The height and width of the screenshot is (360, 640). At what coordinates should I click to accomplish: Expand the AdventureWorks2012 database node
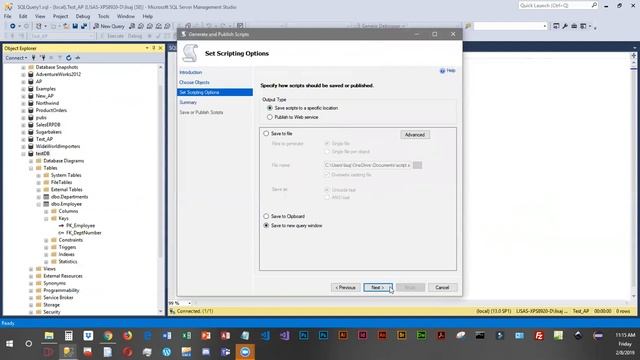(24, 74)
